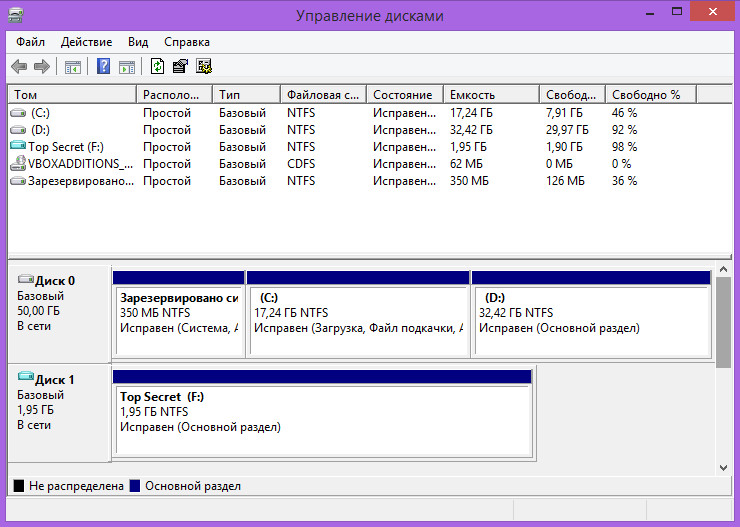Select the (D:) partition block on Диск 0
Screen dimensions: 740x527
click(591, 314)
